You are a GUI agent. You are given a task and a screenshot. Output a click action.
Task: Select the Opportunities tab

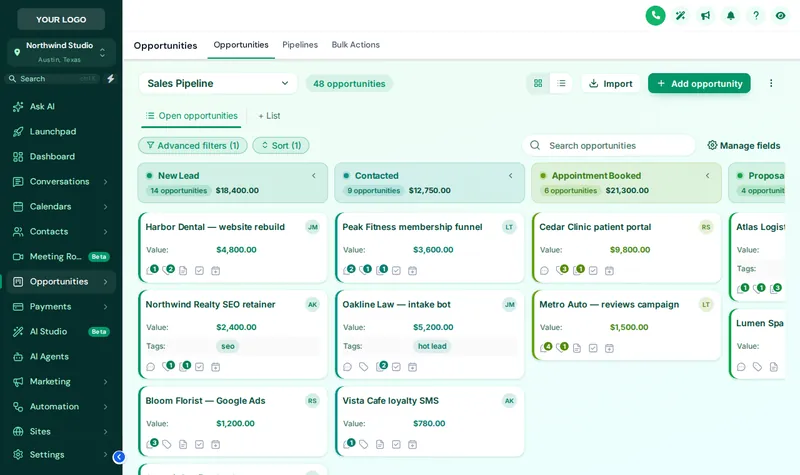[x=241, y=45]
